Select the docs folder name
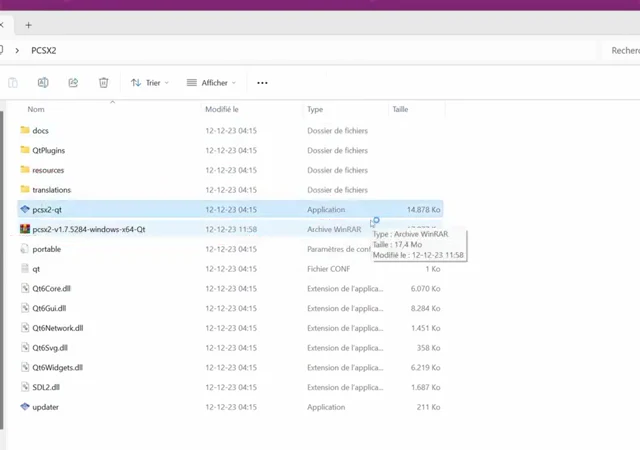This screenshot has width=640, height=450. (x=40, y=131)
